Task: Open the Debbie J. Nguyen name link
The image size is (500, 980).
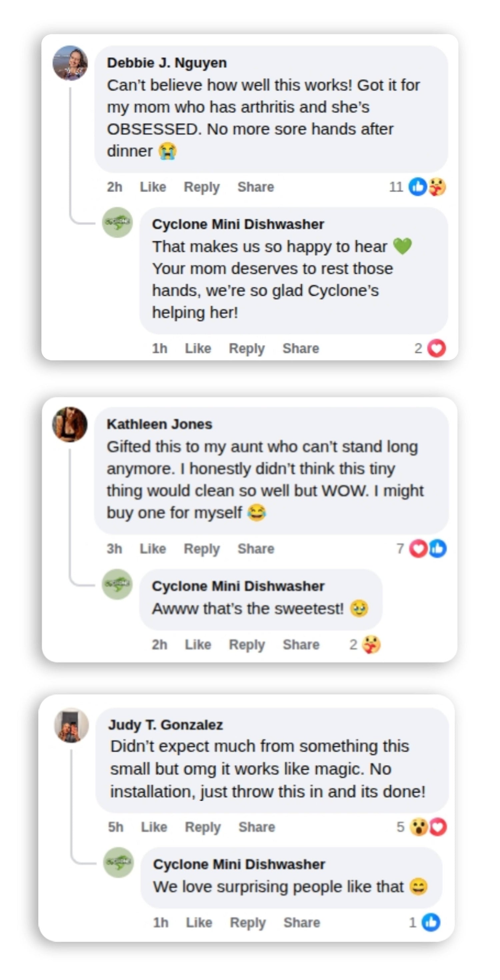Action: click(x=167, y=63)
